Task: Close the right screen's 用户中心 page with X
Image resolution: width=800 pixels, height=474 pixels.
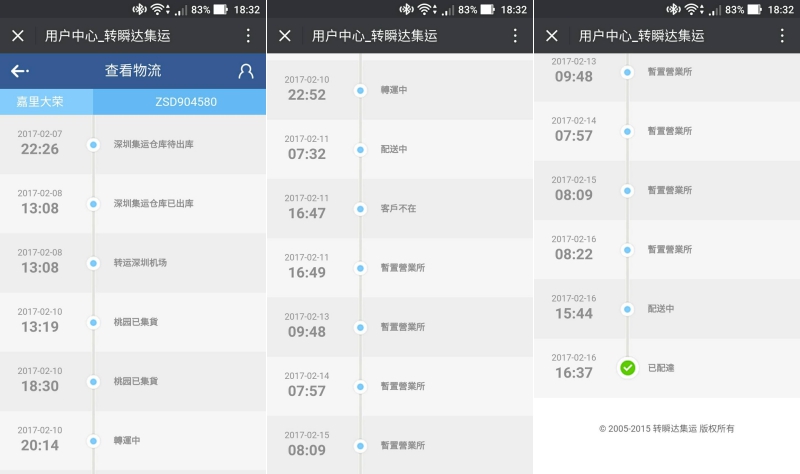Action: [552, 36]
